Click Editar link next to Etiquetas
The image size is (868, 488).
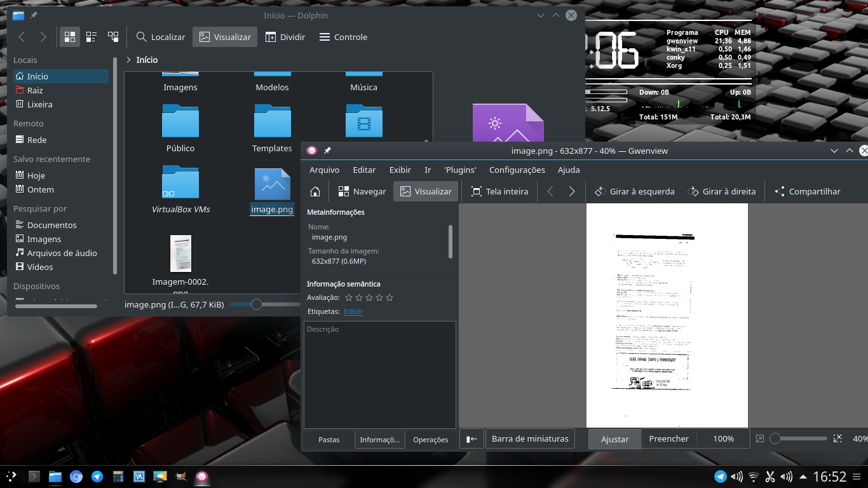(x=353, y=311)
